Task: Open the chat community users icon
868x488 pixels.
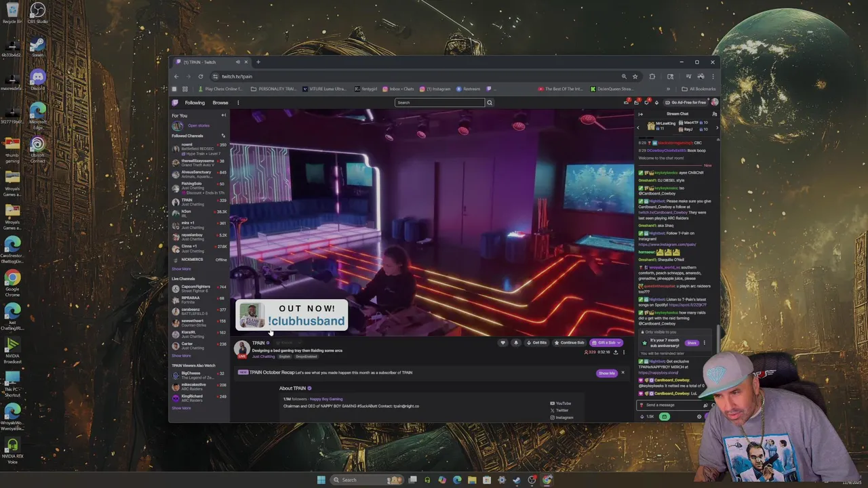Action: [714, 114]
